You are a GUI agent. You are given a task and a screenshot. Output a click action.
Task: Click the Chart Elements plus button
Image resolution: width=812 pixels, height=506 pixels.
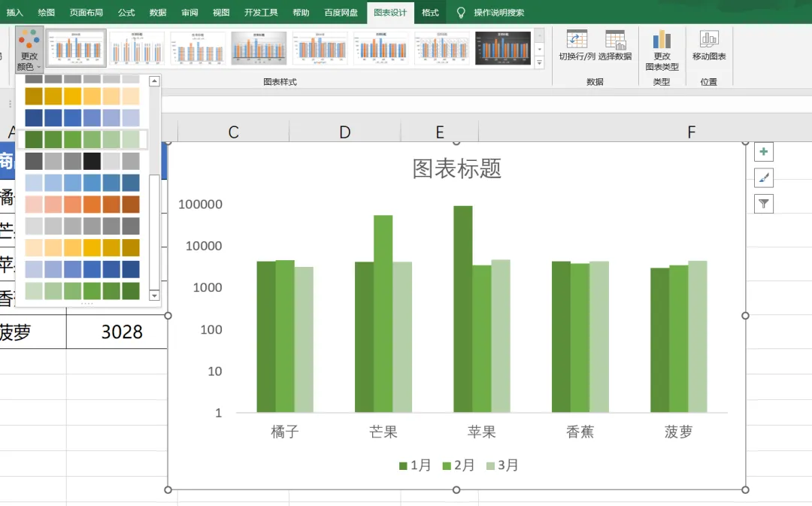tap(764, 153)
